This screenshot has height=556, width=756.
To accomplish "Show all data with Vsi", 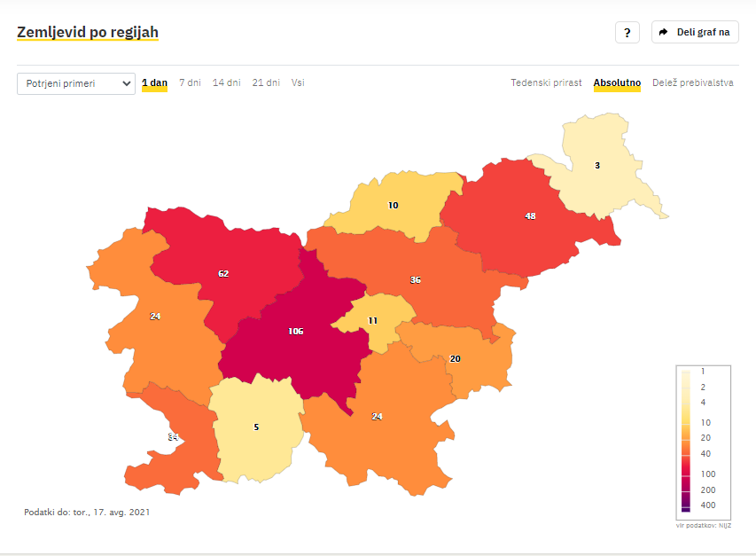I will tap(298, 83).
